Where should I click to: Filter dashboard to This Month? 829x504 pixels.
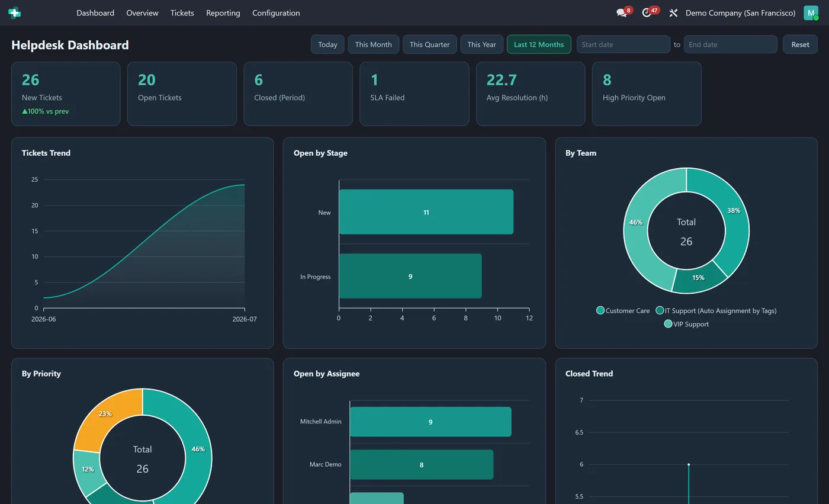373,44
